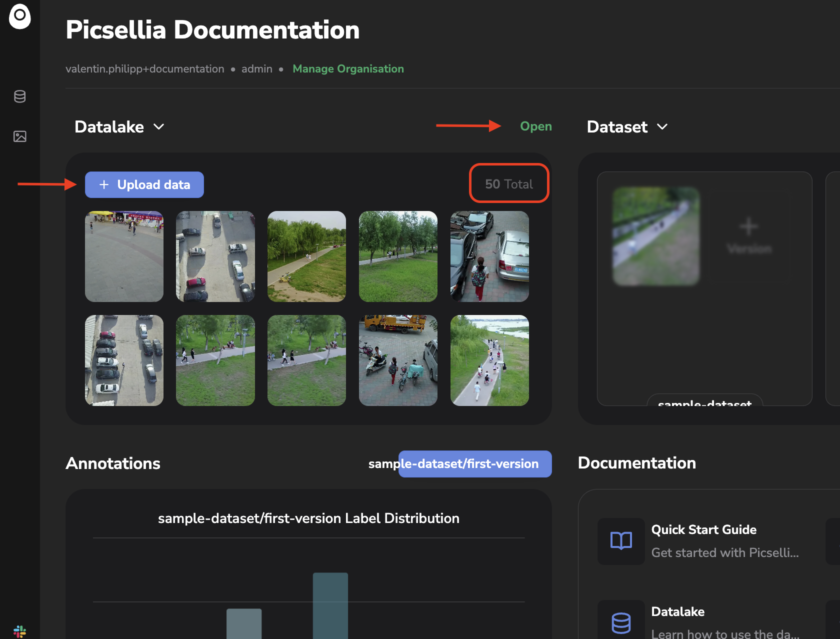
Task: Click the Label Distribution chart title
Action: click(308, 518)
